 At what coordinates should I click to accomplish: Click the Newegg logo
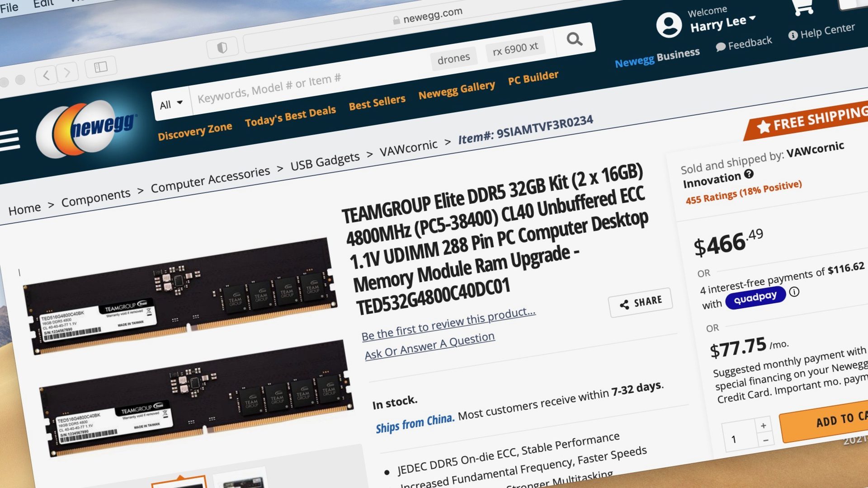[x=87, y=129]
